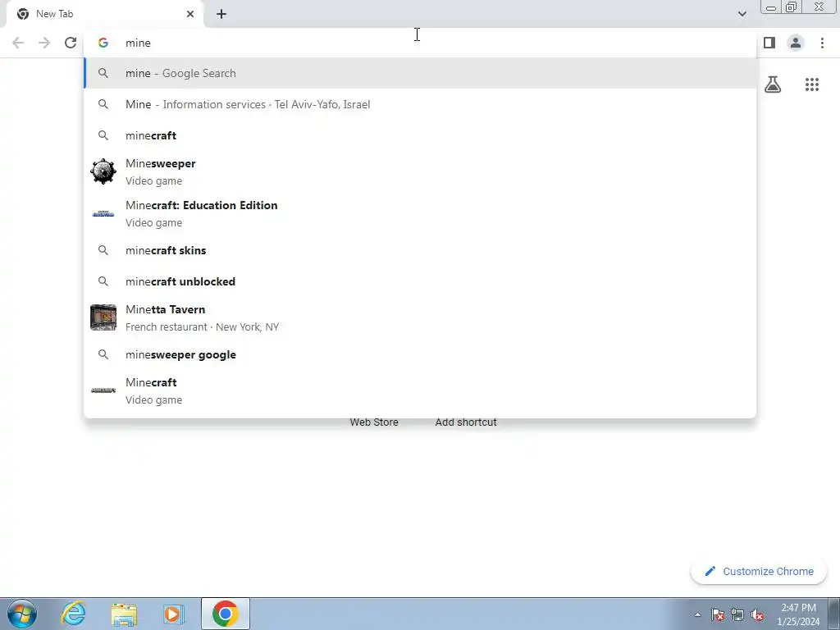Click Customize Chrome button
This screenshot has width=840, height=630.
pos(759,572)
